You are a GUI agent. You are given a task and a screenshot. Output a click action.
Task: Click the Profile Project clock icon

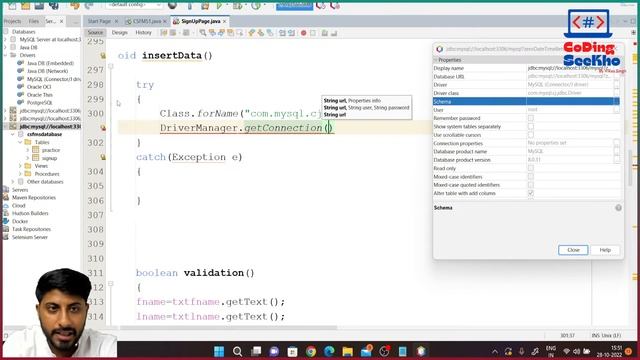pos(256,6)
